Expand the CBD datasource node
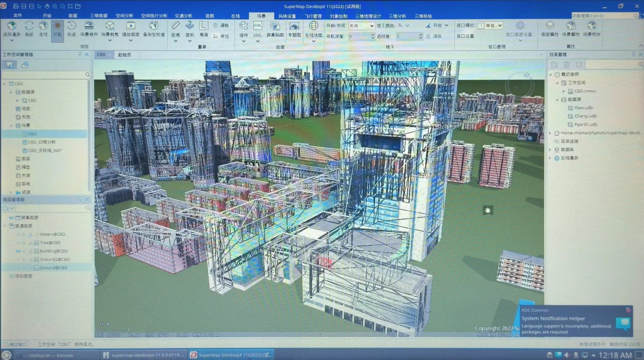This screenshot has width=644, height=360. pos(17,100)
